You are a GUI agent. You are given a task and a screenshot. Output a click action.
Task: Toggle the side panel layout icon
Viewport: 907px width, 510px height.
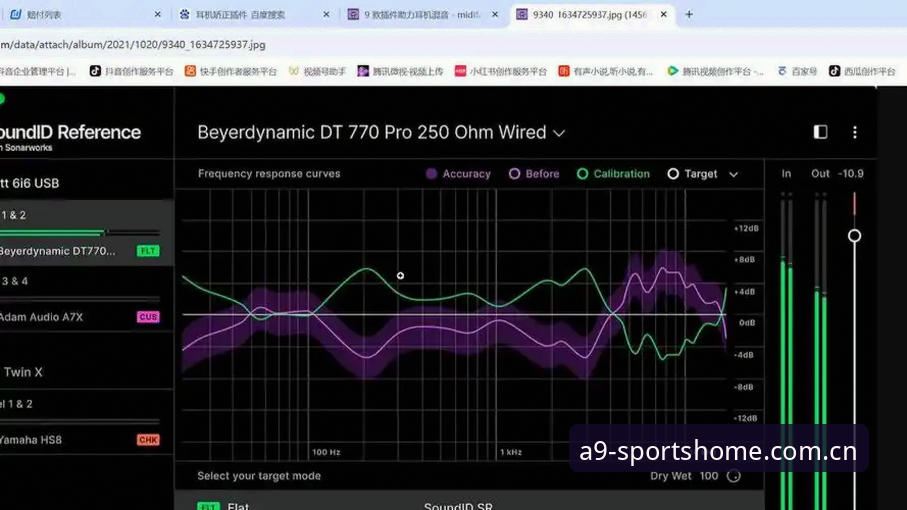point(820,132)
